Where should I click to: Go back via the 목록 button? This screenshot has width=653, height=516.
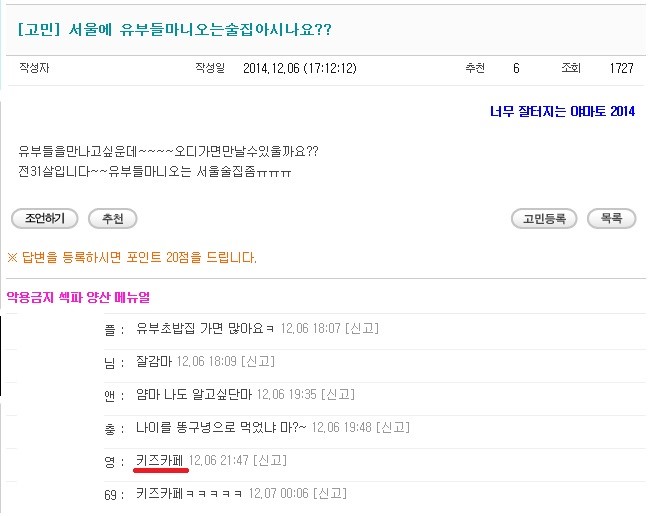(x=611, y=218)
